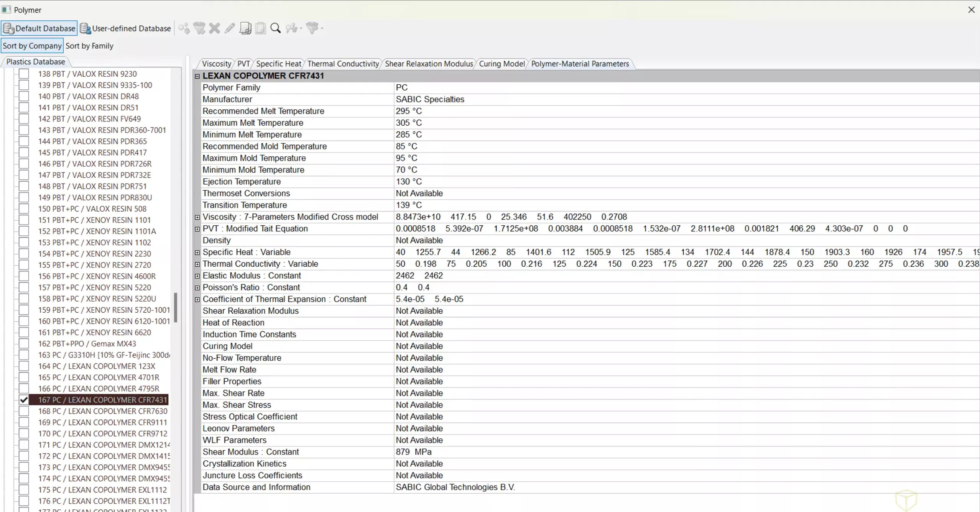The image size is (980, 512).
Task: Select 143 PBT VALOX RESIN PDR360-7001
Action: pyautogui.click(x=102, y=130)
